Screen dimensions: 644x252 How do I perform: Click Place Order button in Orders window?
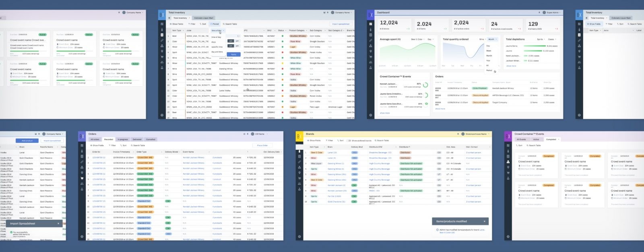[262, 145]
